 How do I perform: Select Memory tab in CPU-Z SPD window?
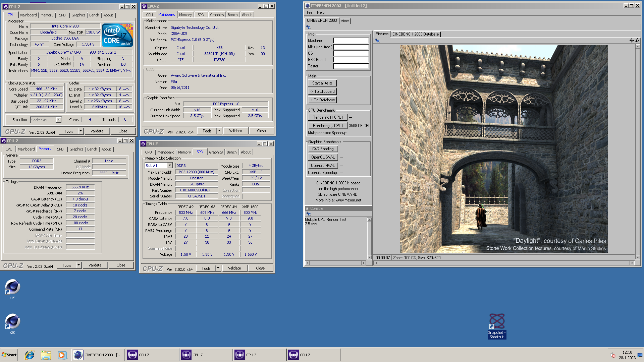pyautogui.click(x=184, y=152)
